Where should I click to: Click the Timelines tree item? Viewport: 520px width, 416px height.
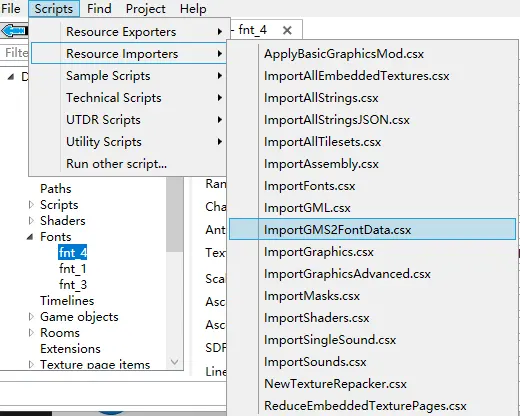[x=67, y=301]
